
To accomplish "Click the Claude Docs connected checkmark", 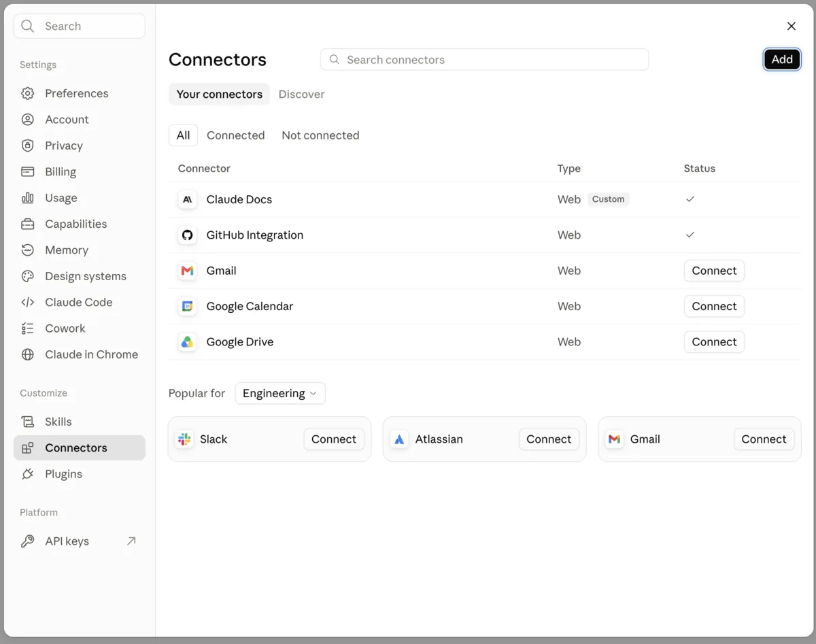I will (690, 199).
